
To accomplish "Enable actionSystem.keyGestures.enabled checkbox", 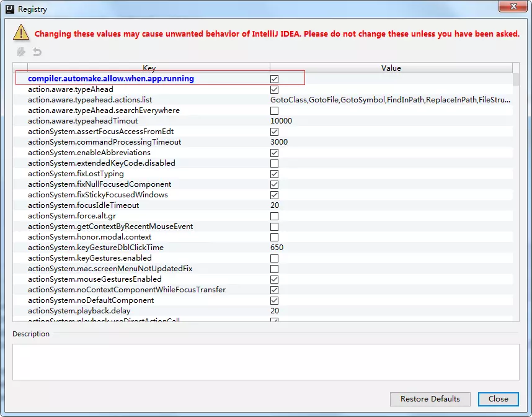I will 274,258.
